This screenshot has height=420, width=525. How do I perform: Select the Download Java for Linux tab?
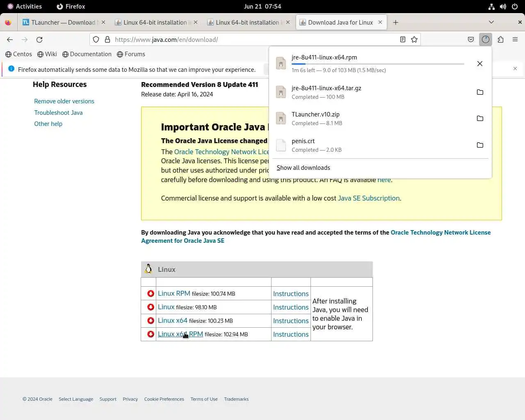(341, 23)
